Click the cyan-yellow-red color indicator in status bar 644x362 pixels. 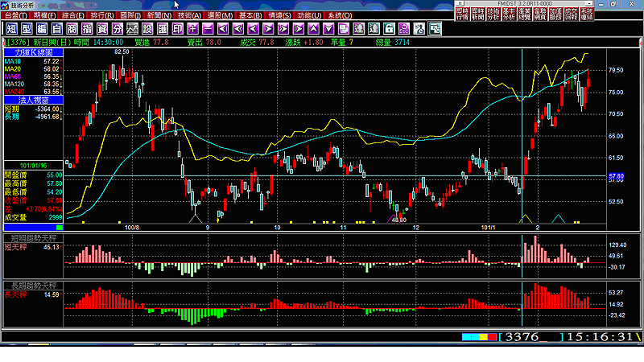coord(479,337)
